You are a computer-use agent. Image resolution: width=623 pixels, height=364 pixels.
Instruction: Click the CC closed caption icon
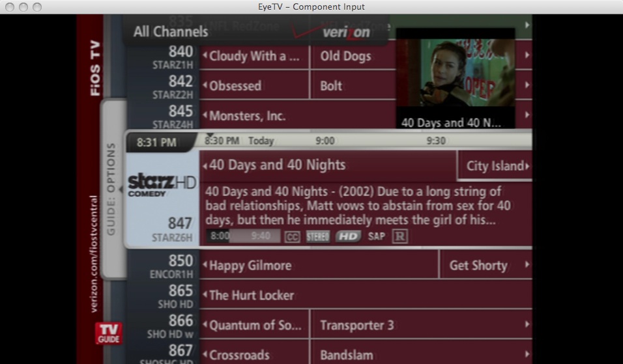(293, 237)
